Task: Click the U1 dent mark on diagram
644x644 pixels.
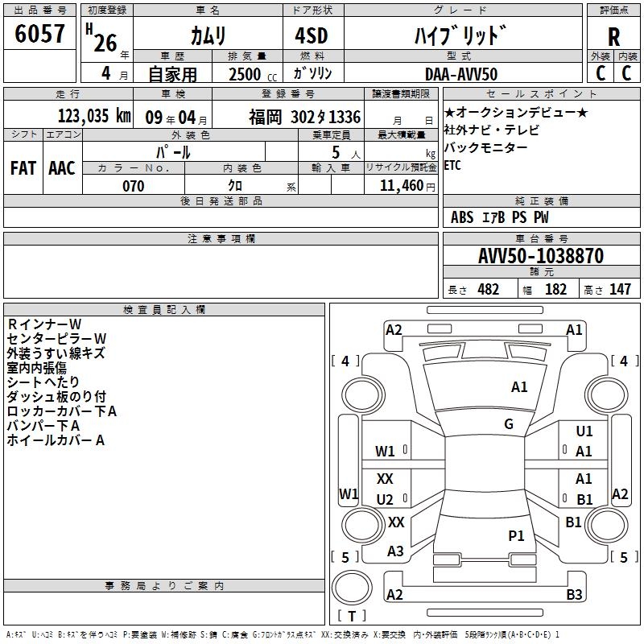Action: point(584,432)
